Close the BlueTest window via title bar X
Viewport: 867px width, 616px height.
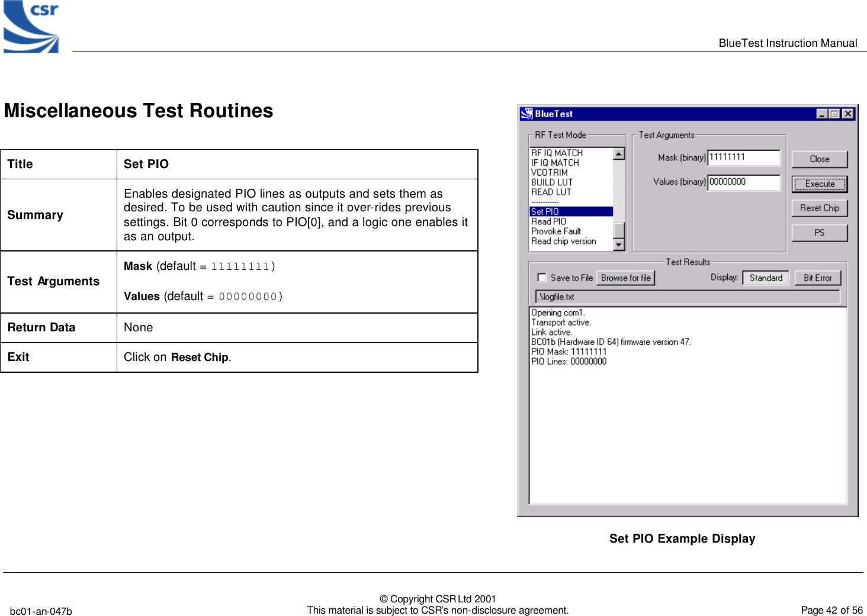(848, 114)
